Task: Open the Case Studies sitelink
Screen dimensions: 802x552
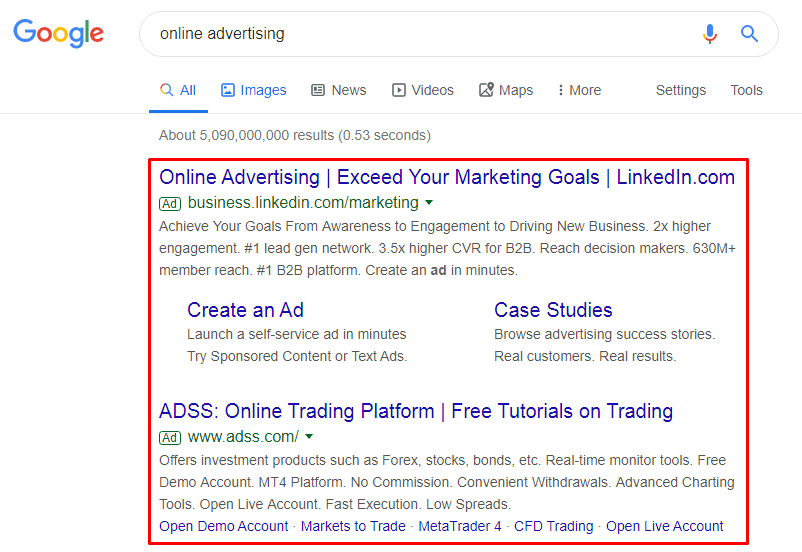Action: pyautogui.click(x=553, y=310)
